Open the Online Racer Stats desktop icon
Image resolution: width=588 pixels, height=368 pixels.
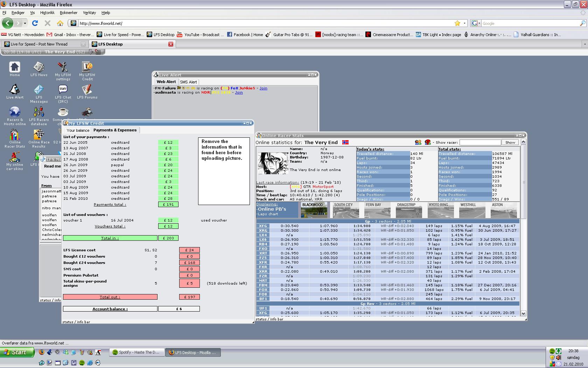point(15,138)
